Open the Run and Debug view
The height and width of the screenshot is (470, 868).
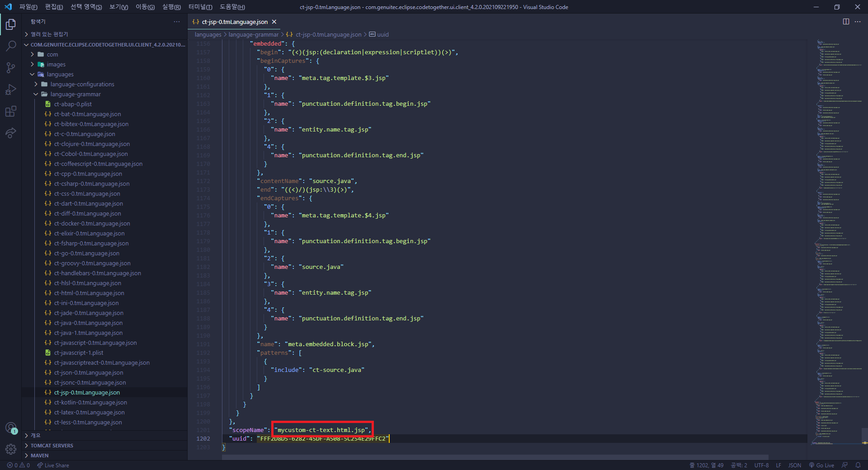coord(10,89)
